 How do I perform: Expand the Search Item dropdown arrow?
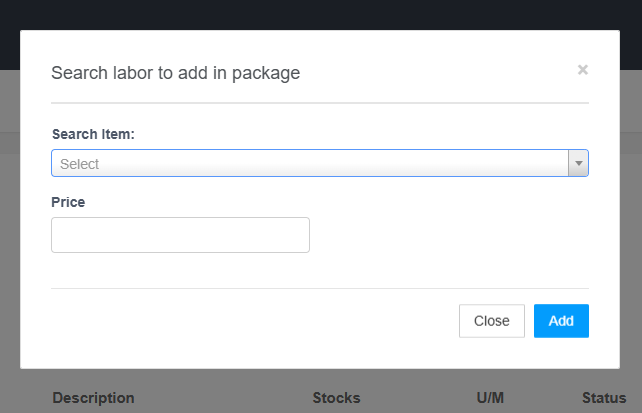578,163
